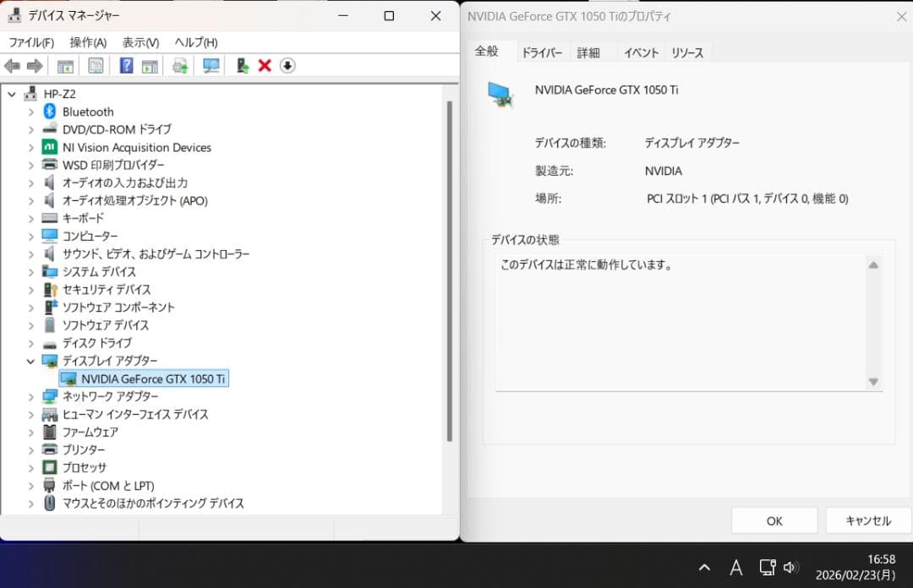The height and width of the screenshot is (588, 913).
Task: Click the enable device toolbar icon
Action: click(243, 66)
